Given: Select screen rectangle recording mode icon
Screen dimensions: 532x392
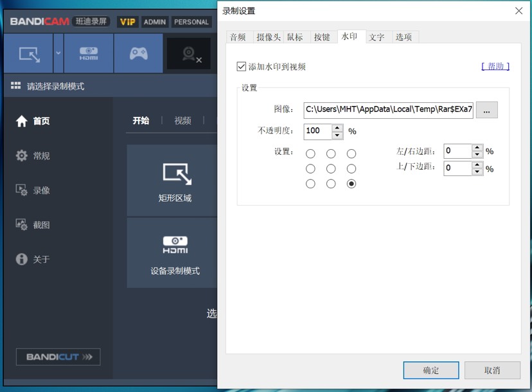Looking at the screenshot, I should tap(28, 53).
